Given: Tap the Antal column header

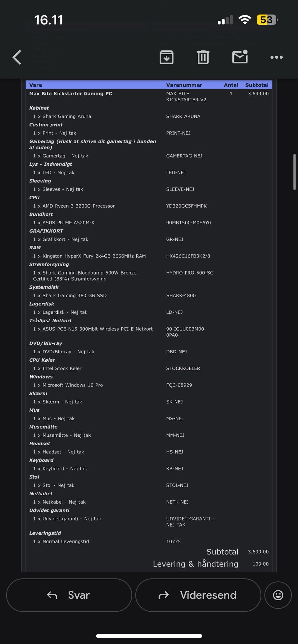Looking at the screenshot, I should (231, 85).
